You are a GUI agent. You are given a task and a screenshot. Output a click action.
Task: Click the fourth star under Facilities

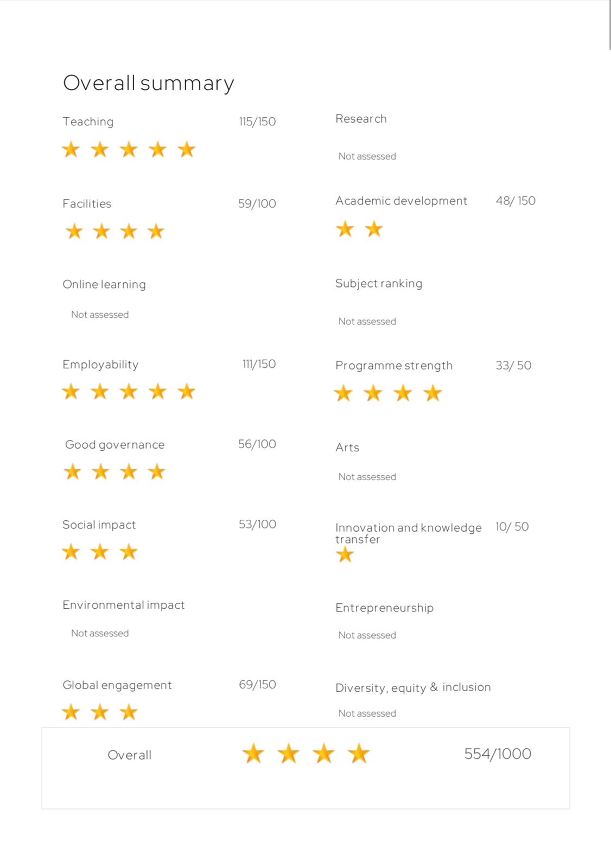[x=156, y=232]
